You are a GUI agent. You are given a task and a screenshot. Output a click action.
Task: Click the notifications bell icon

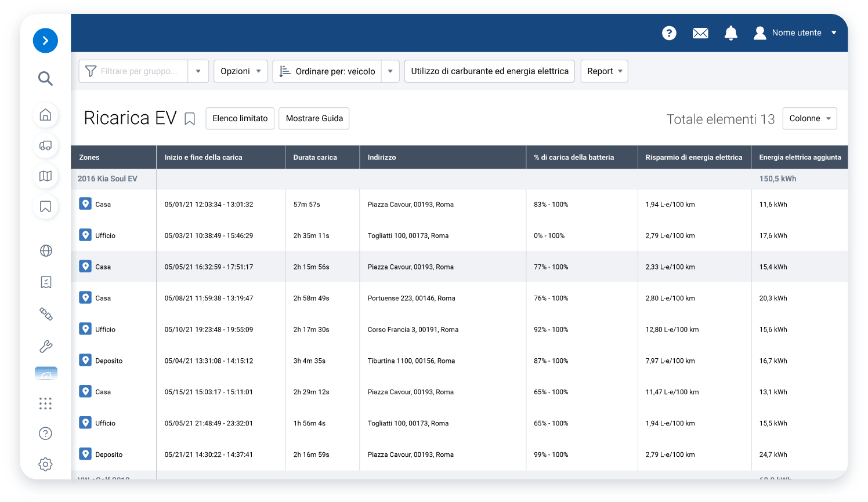(x=730, y=33)
